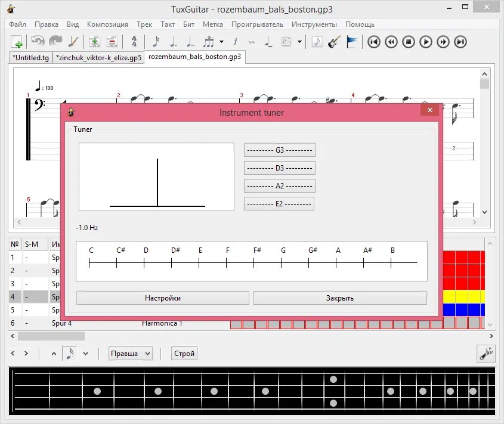Select the A2 string in tuner
Screen dimensions: 504x424
[280, 186]
